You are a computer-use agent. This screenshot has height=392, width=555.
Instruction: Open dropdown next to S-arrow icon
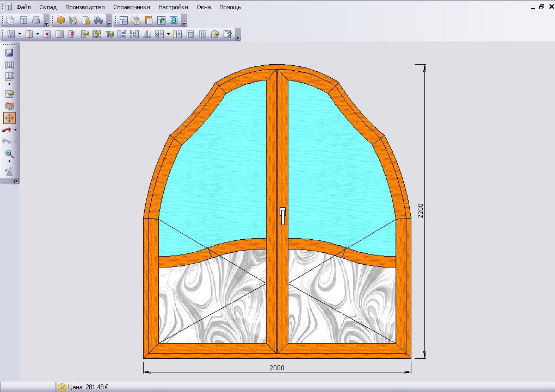[168, 34]
